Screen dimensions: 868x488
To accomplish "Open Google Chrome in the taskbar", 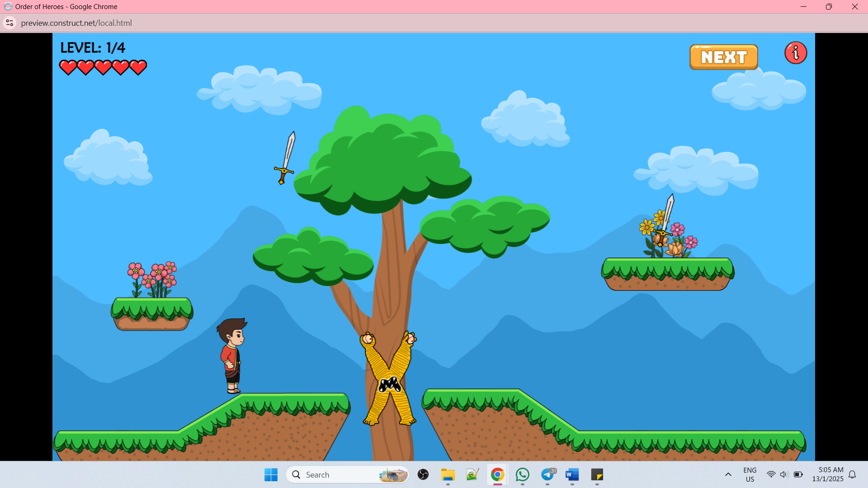I will tap(498, 474).
